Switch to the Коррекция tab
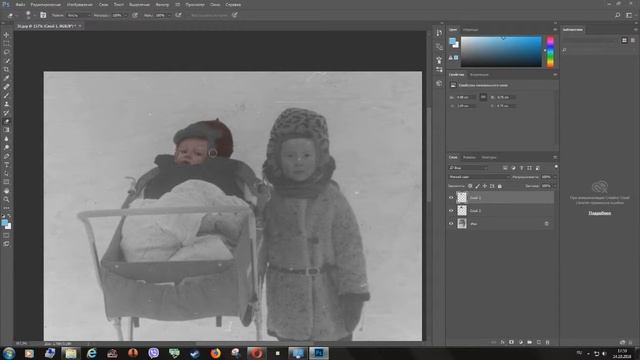This screenshot has width=640, height=360. pyautogui.click(x=479, y=75)
